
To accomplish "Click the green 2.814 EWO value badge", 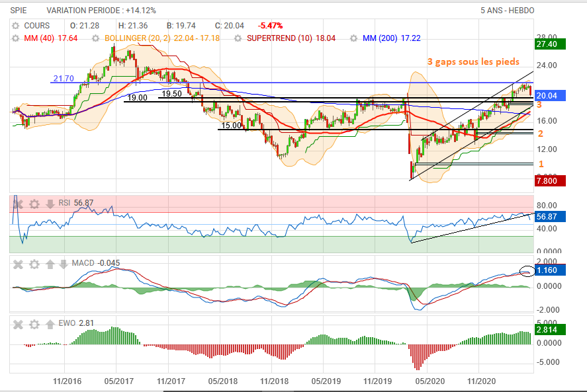I will coord(551,330).
